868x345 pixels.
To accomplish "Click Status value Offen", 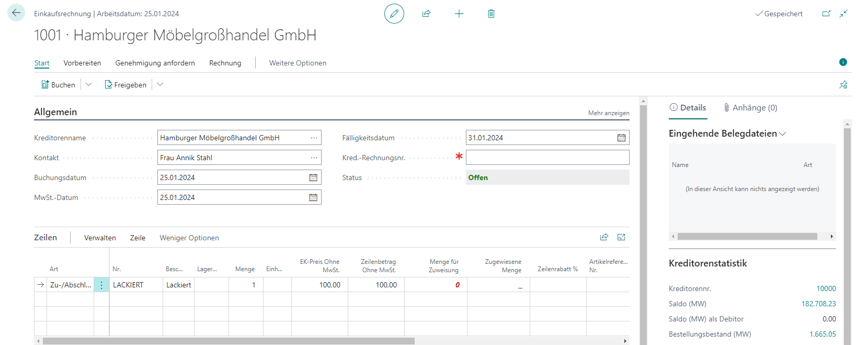I will (478, 177).
